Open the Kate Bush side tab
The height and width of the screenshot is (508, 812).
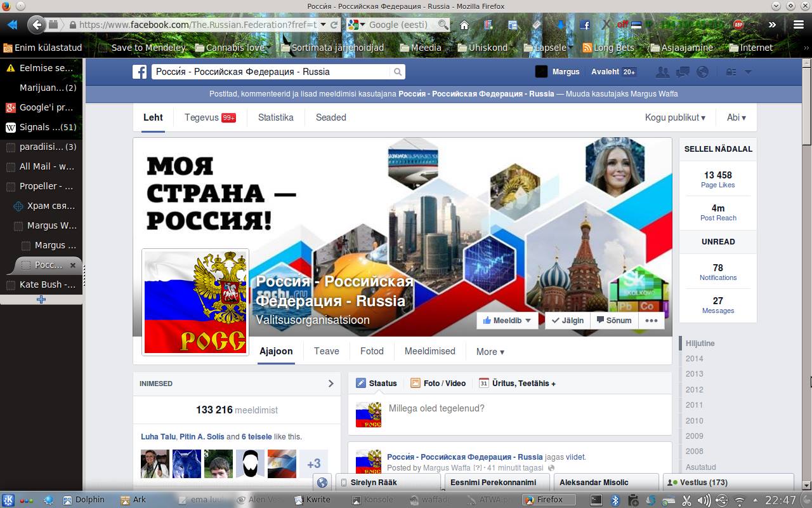tap(41, 284)
